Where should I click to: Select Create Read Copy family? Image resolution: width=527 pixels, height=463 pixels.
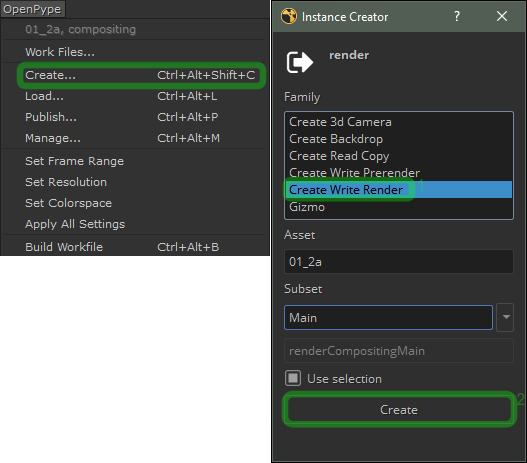click(399, 156)
